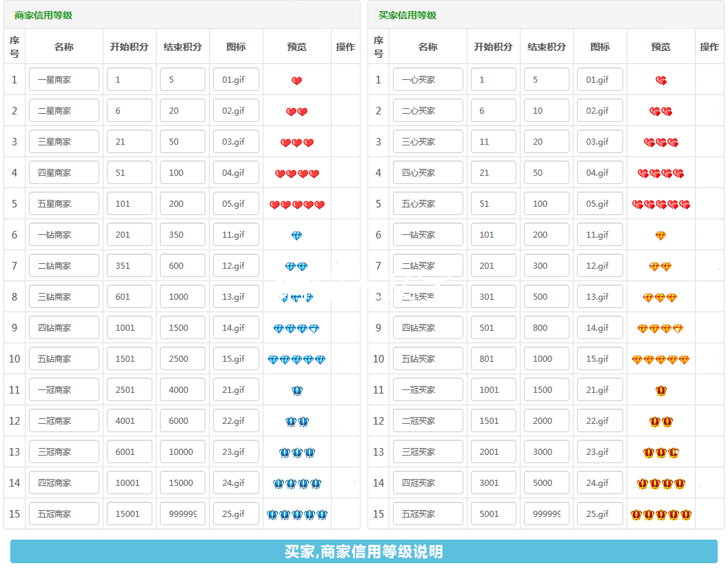
Task: Click the 买家,商家信用等级说明 button
Action: point(363,551)
